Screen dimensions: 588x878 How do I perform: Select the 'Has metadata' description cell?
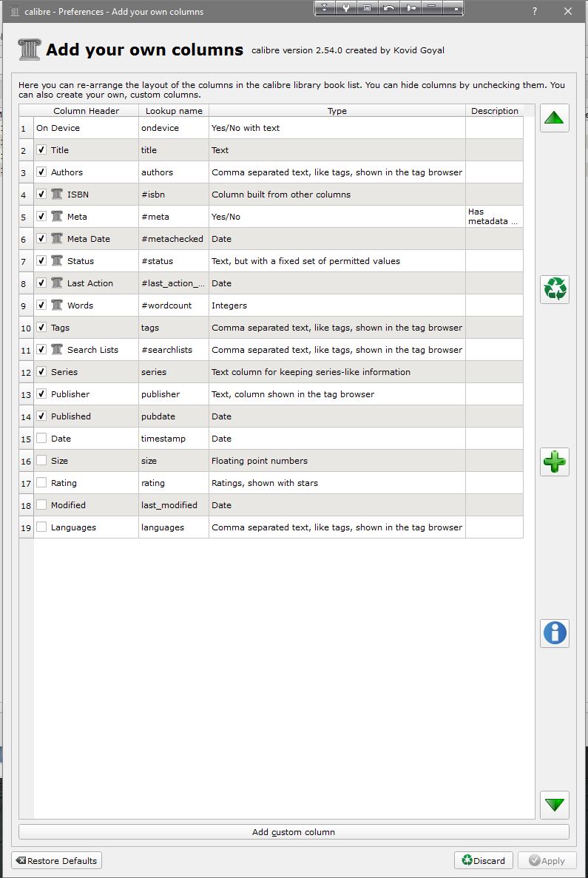tap(495, 216)
